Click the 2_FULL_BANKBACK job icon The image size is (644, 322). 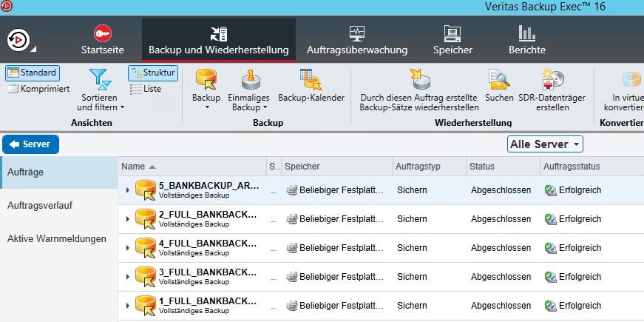click(146, 219)
